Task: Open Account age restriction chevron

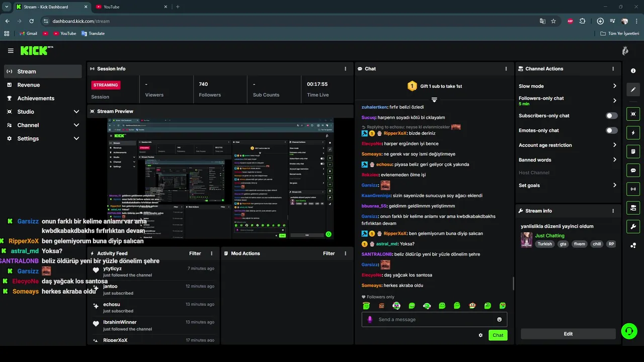Action: (x=614, y=145)
